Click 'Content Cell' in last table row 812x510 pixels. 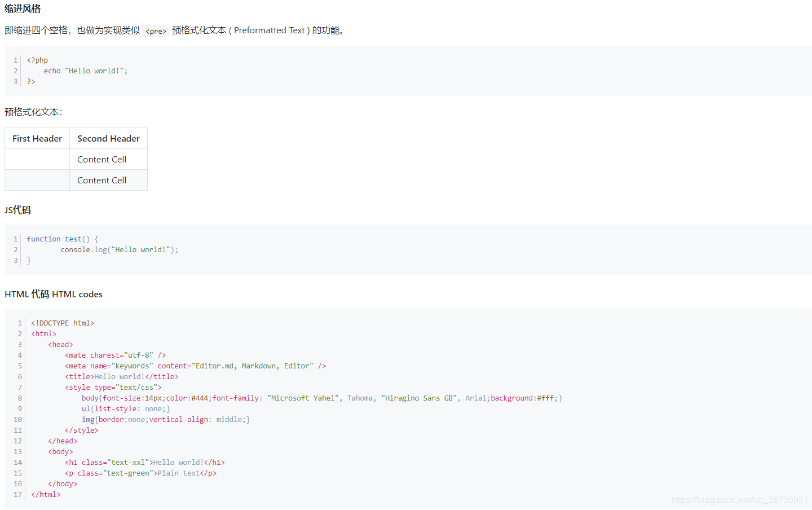tap(102, 181)
